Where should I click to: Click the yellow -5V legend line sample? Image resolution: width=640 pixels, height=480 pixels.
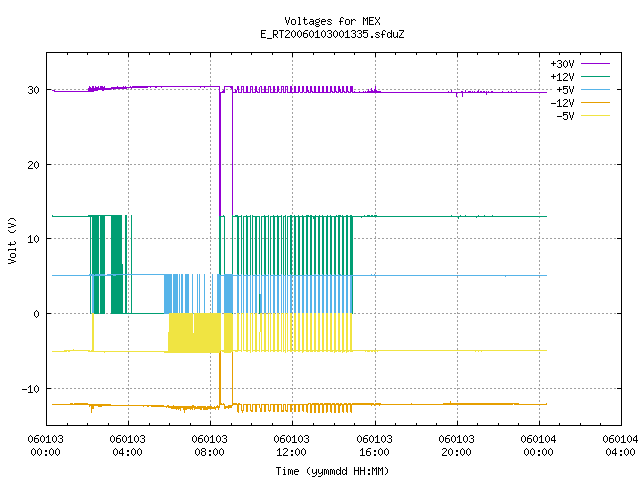tap(595, 116)
